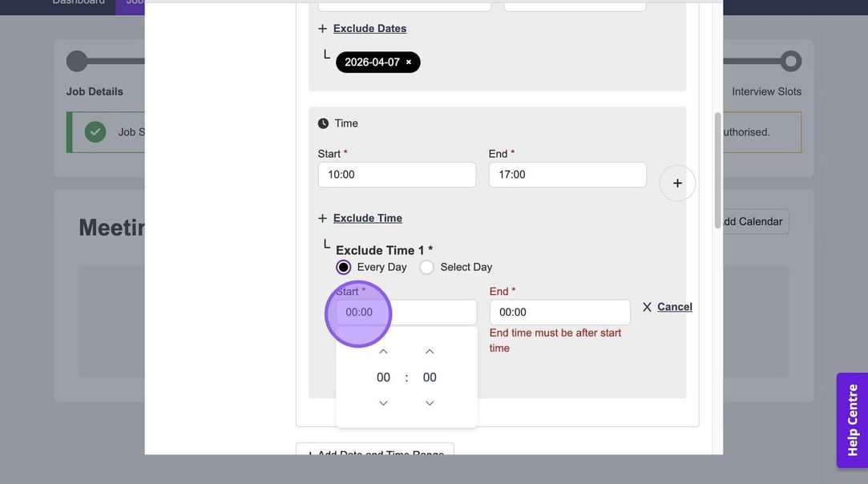Click the green checkmark status icon
Screen dimensions: 868x484
tap(95, 132)
